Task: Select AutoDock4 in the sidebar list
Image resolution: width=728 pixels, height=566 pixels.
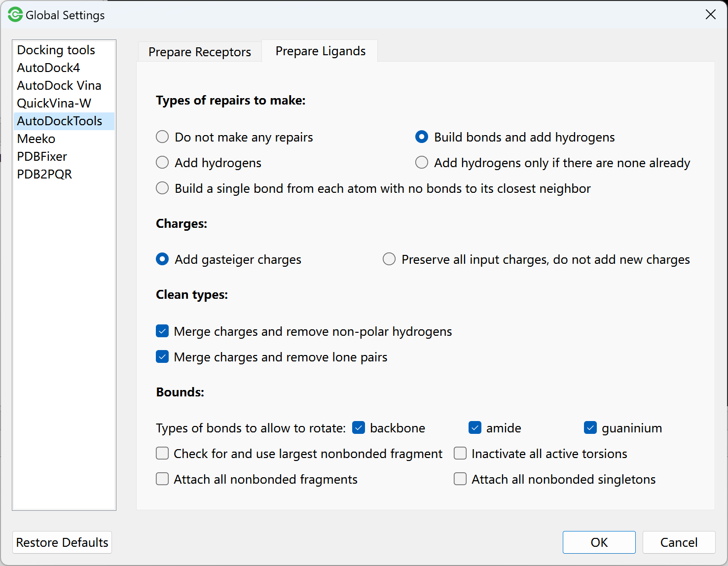Action: pyautogui.click(x=64, y=68)
